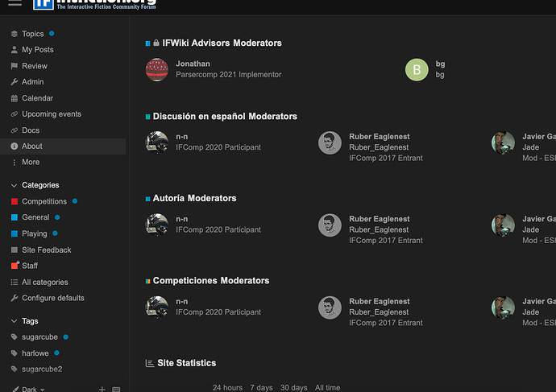Open Docs in sidebar
Viewport: 556px width, 392px height.
31,130
